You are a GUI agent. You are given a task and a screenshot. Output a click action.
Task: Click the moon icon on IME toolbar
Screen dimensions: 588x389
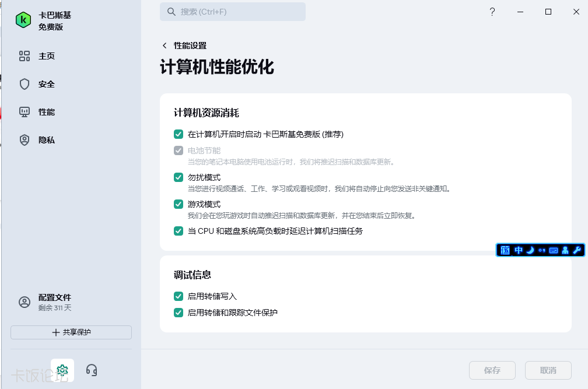pyautogui.click(x=530, y=250)
